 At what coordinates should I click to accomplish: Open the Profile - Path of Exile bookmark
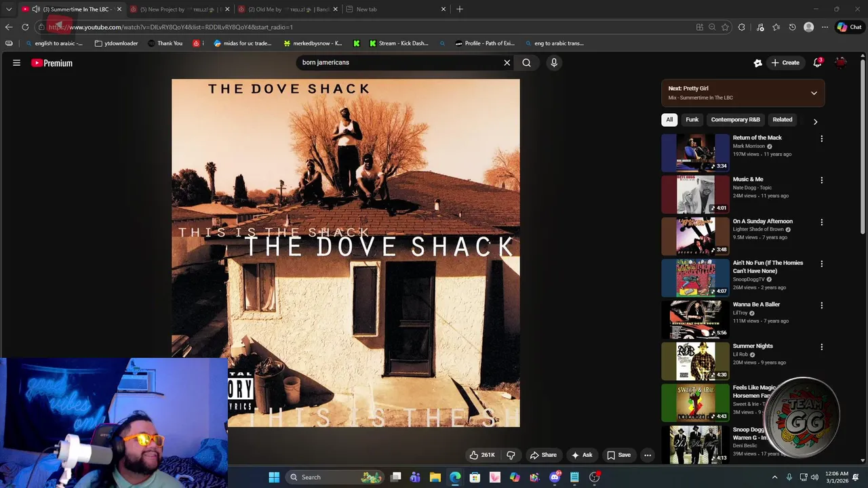click(x=485, y=43)
